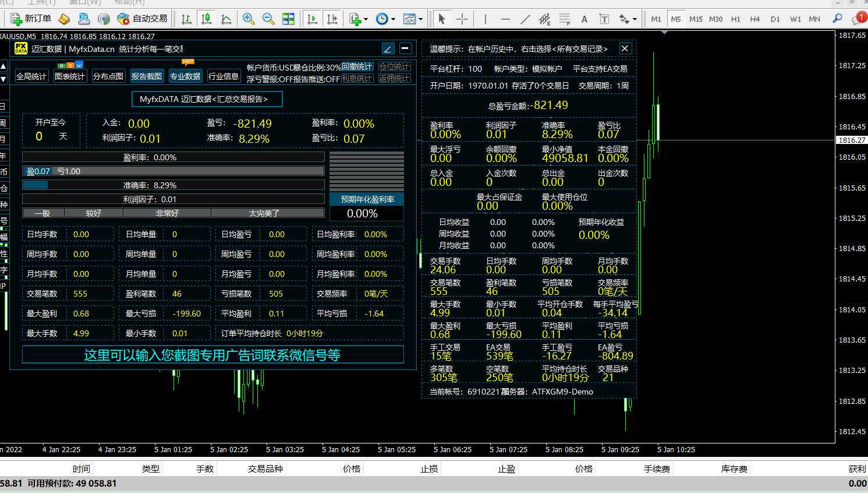Image resolution: width=868 pixels, height=493 pixels.
Task: Select the trendline drawing tool
Action: (x=525, y=19)
